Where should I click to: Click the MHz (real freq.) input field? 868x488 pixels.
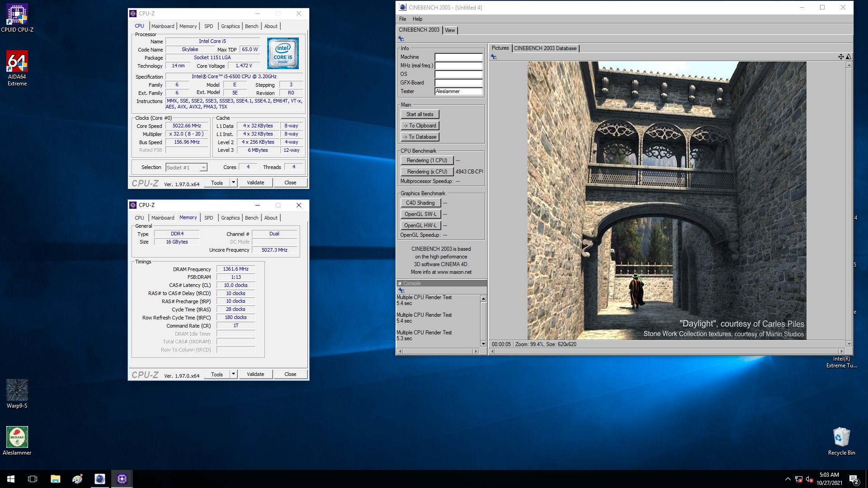pos(458,66)
